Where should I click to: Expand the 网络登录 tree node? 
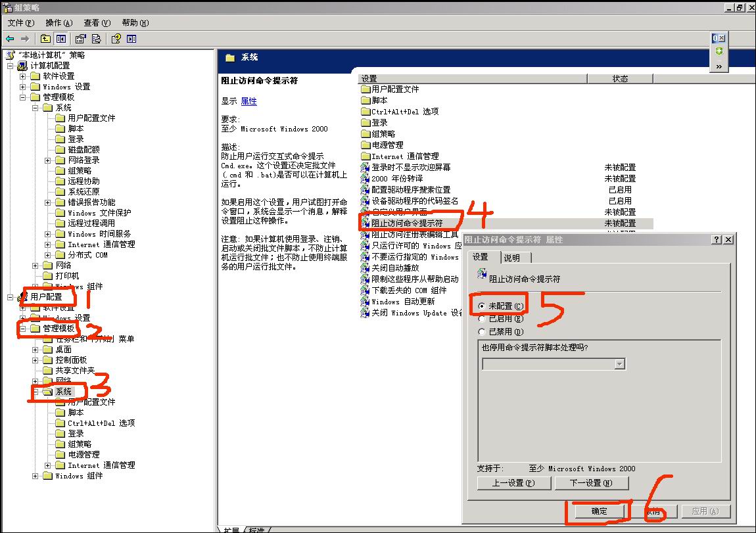pyautogui.click(x=48, y=160)
